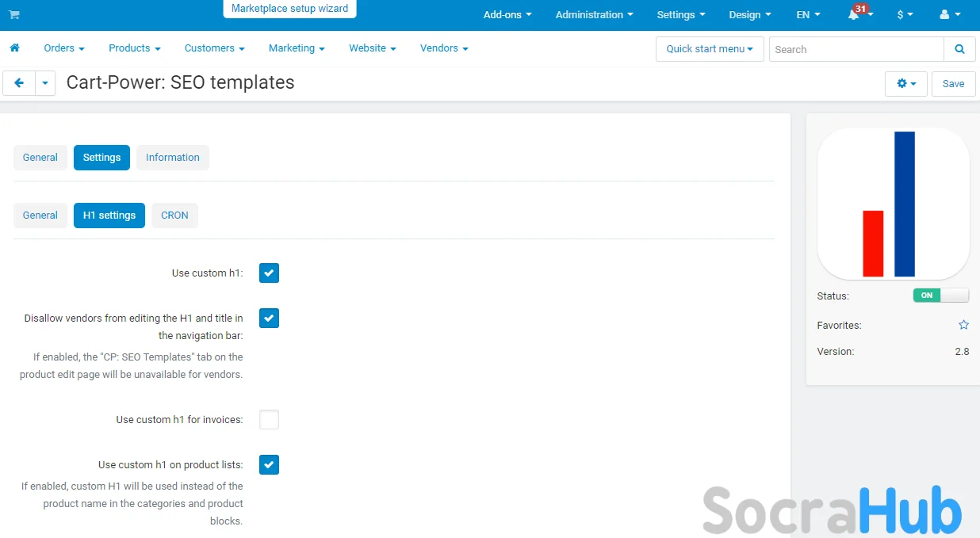
Task: Add add-on to favorites with star
Action: click(x=963, y=325)
